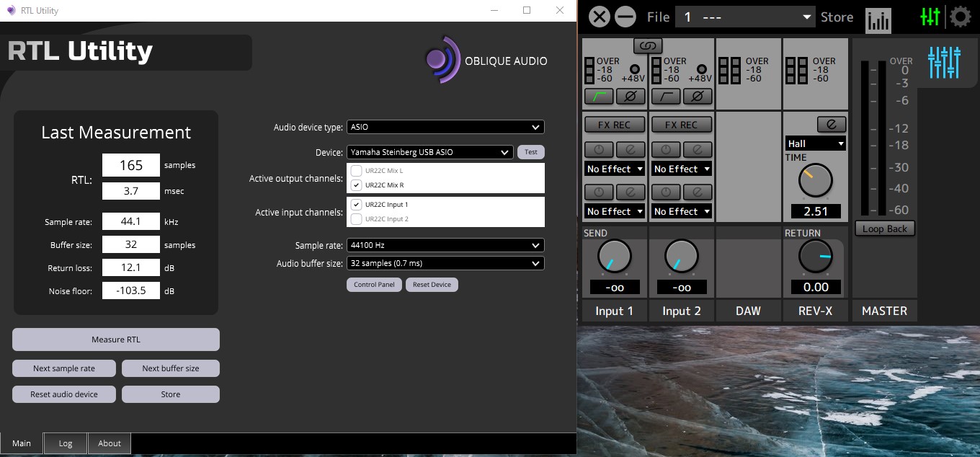This screenshot has width=980, height=457.
Task: Invert phase on Input 2 channel
Action: coord(698,95)
